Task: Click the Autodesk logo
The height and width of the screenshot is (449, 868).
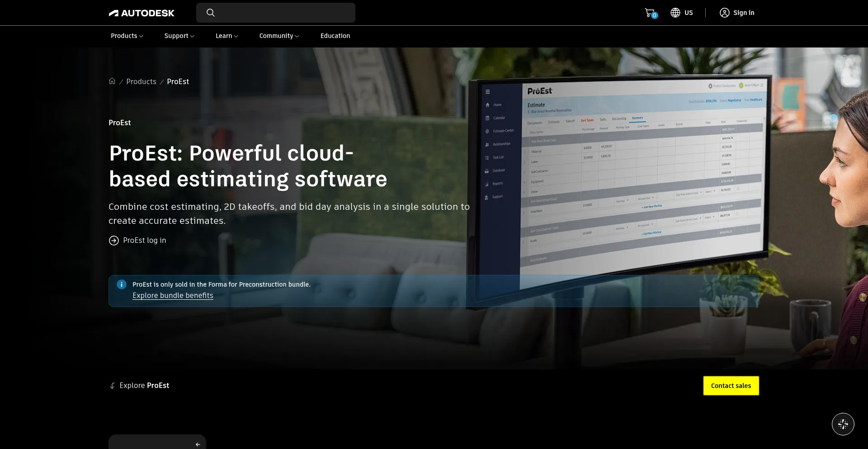Action: coord(142,13)
